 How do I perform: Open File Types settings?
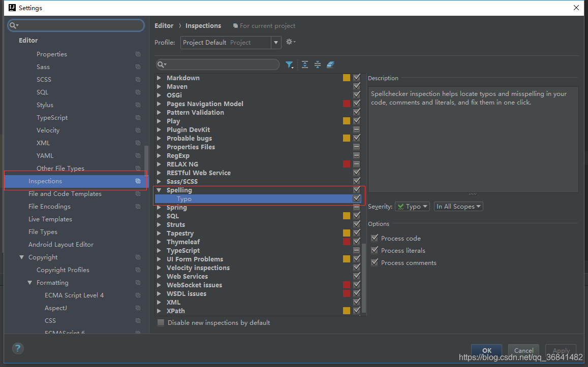pyautogui.click(x=43, y=232)
